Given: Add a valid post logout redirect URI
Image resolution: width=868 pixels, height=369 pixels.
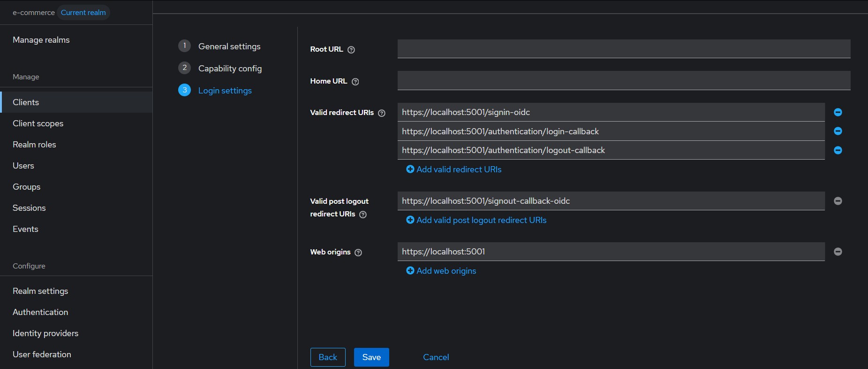Looking at the screenshot, I should click(476, 220).
